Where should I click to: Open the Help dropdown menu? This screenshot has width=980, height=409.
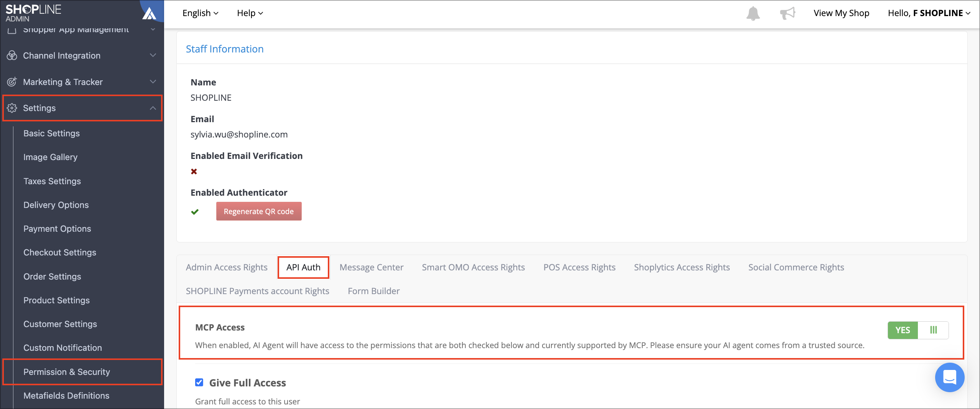point(250,13)
